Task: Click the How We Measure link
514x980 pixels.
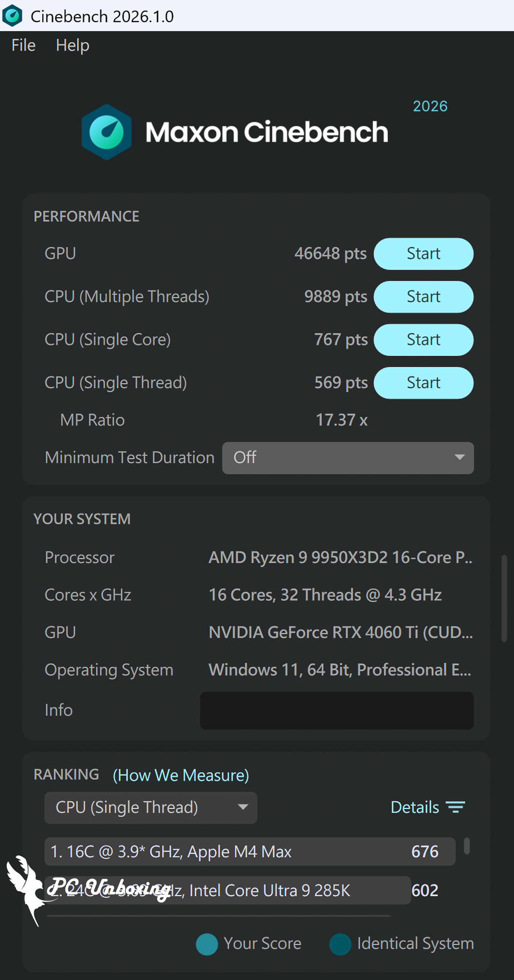Action: pos(181,775)
